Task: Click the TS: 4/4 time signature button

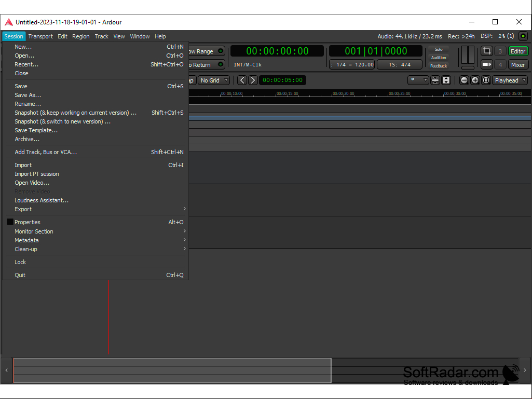Action: click(400, 64)
